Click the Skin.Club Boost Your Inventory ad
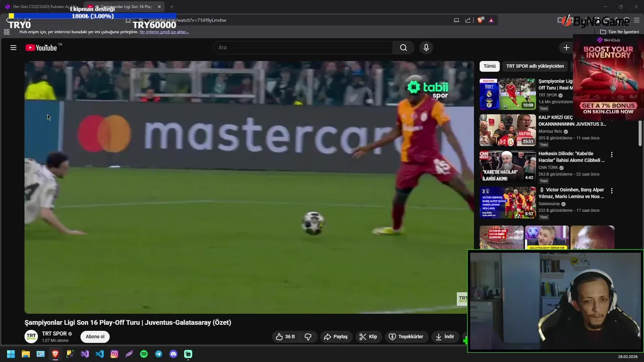Image resolution: width=644 pixels, height=362 pixels. 608,78
